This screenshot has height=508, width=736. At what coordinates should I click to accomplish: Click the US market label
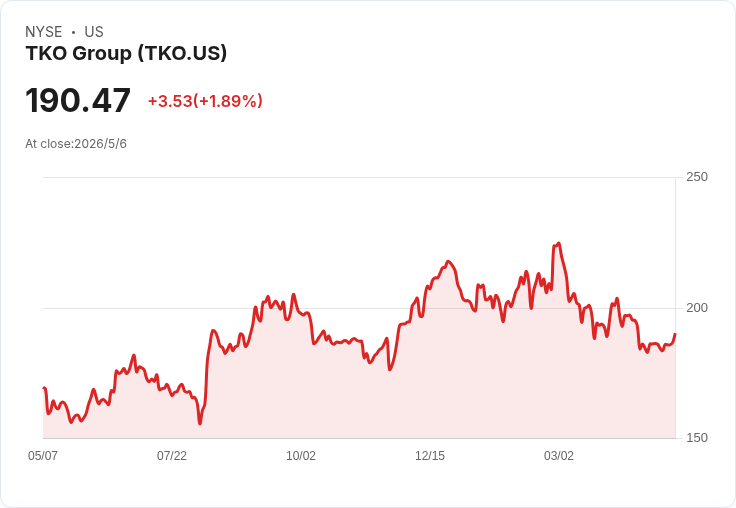(94, 32)
